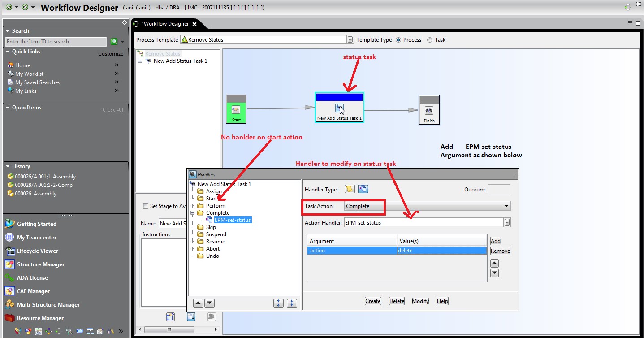Select the -action delete argument row
644x338 pixels.
(394, 251)
